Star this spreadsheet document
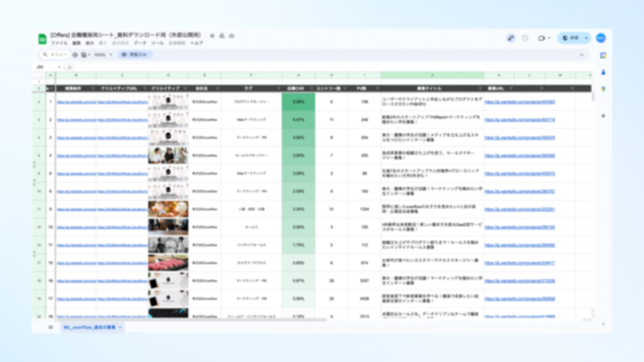The height and width of the screenshot is (362, 644). click(x=212, y=35)
